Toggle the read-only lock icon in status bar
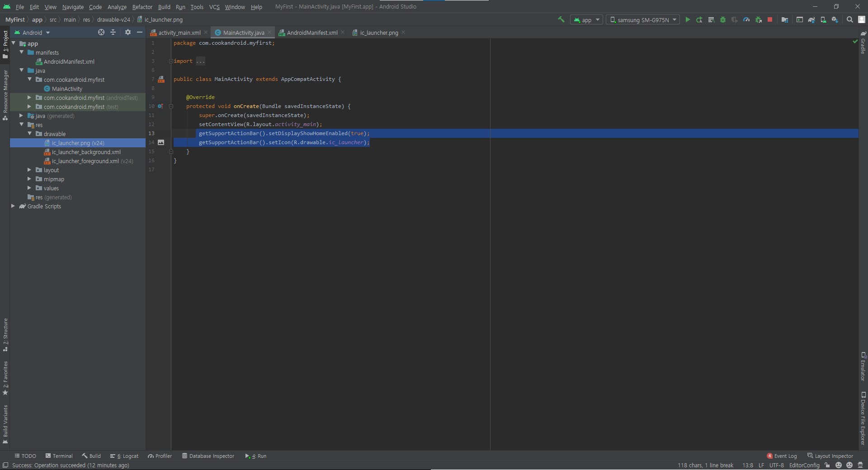 pos(827,465)
